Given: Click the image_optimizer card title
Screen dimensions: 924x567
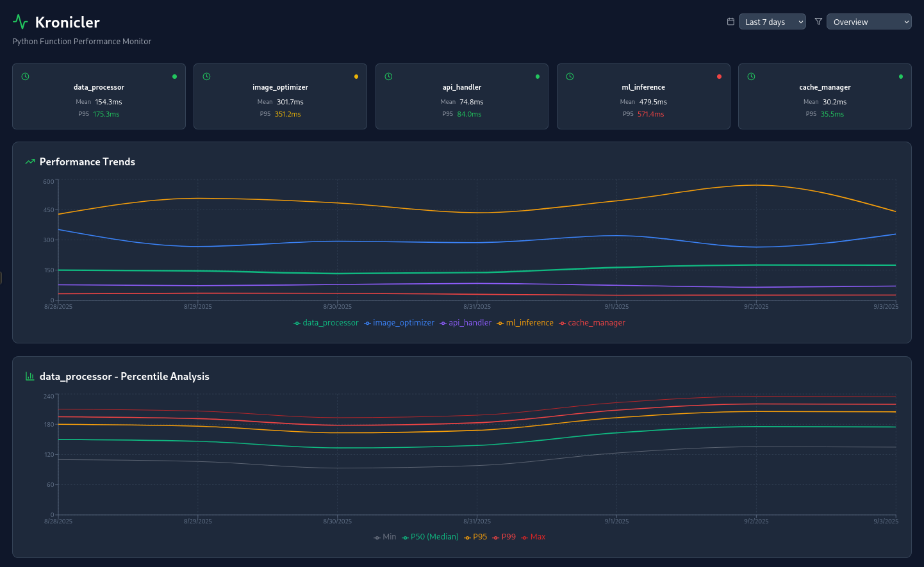Looking at the screenshot, I should (280, 87).
